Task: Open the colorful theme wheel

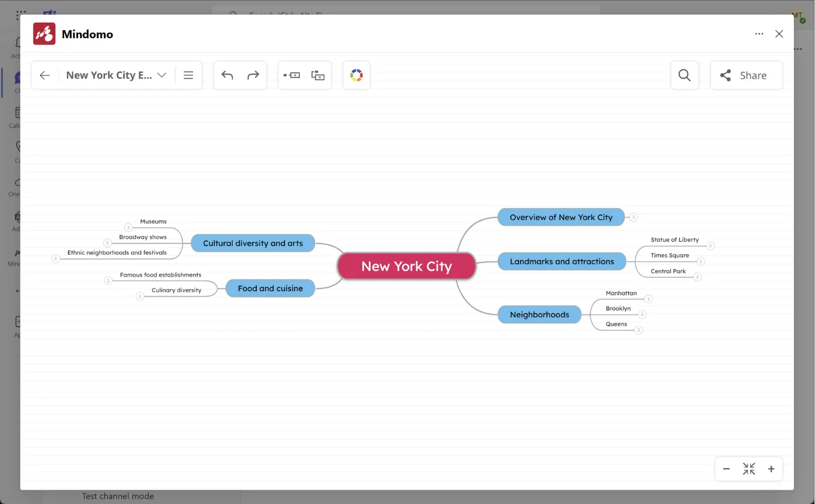Action: point(357,75)
